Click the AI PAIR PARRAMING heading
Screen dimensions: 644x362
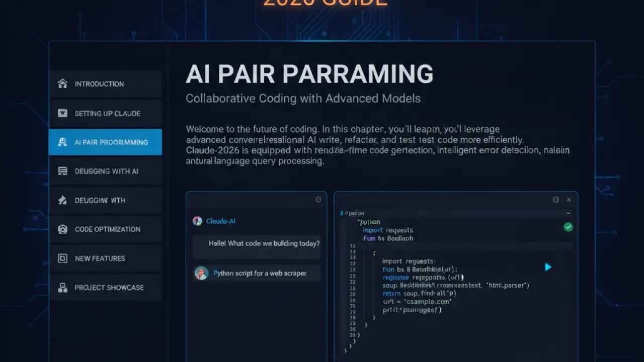[309, 74]
